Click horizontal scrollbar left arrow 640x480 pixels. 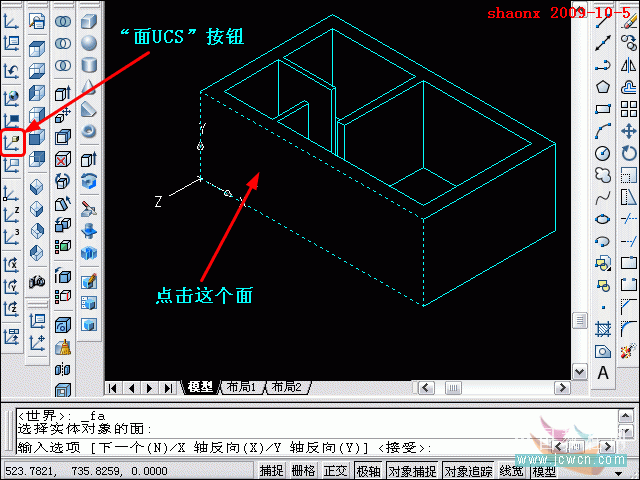(427, 387)
